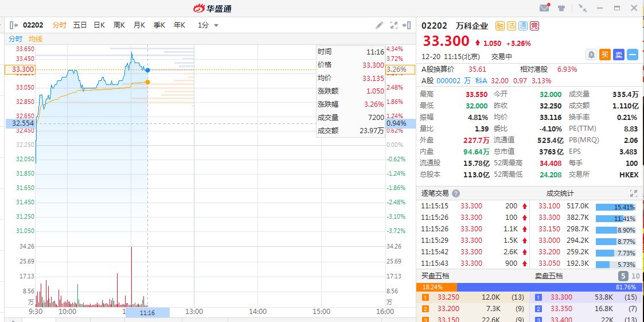Switch order book depth to 10 levels
The width and height of the screenshot is (644, 322).
pos(635,276)
